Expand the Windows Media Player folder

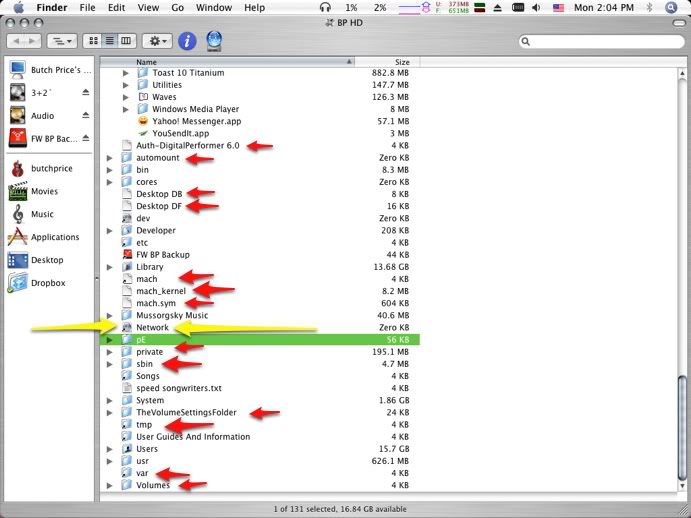click(126, 109)
